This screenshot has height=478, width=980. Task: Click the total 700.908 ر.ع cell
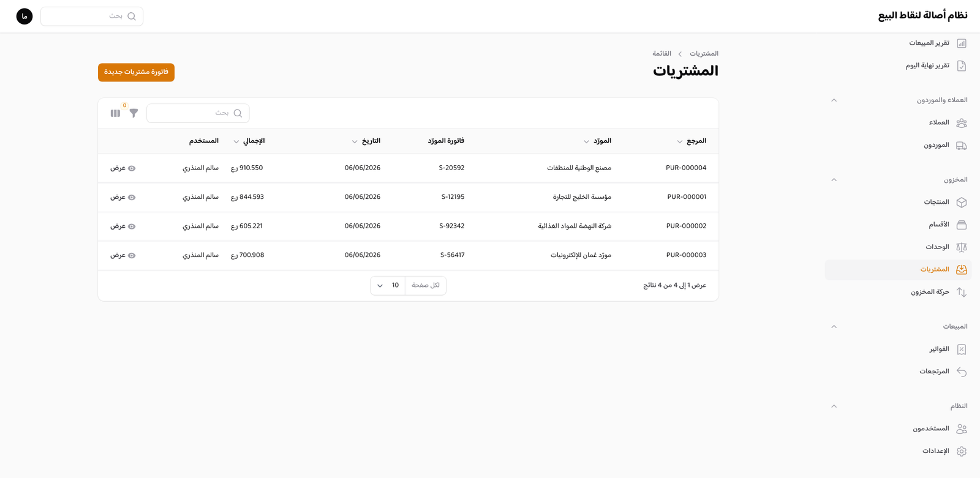pyautogui.click(x=247, y=256)
